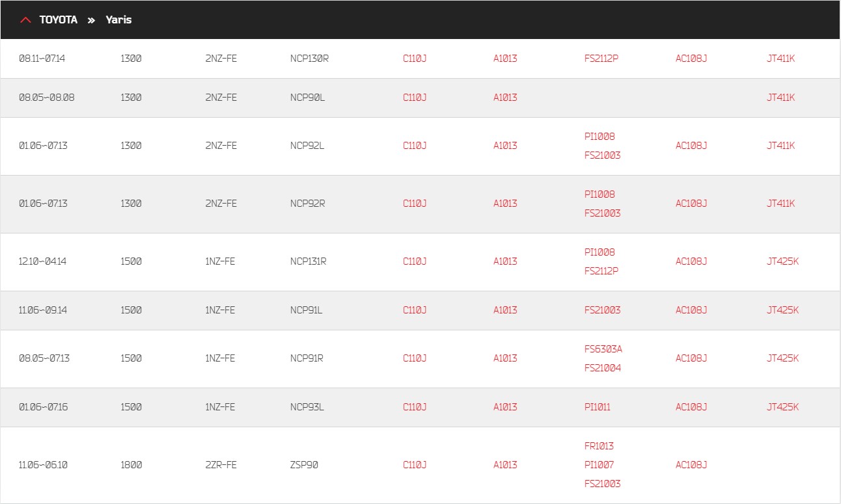Open the FS6303A part link
This screenshot has width=841, height=504.
[x=603, y=349]
